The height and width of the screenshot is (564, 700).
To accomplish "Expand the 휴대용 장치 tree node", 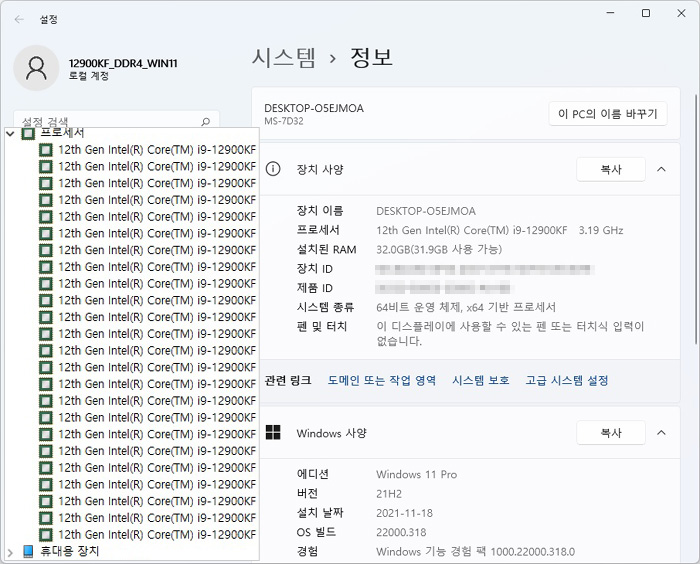I will tap(10, 552).
